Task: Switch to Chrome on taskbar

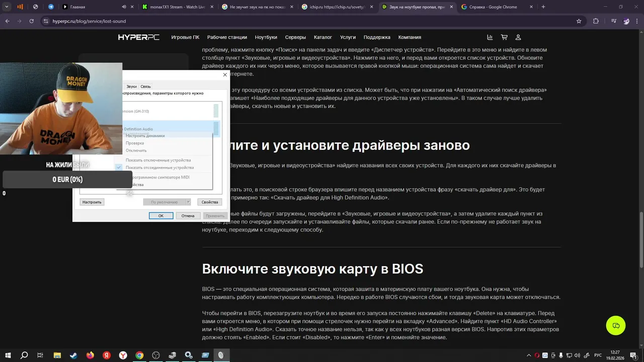Action: [139, 355]
